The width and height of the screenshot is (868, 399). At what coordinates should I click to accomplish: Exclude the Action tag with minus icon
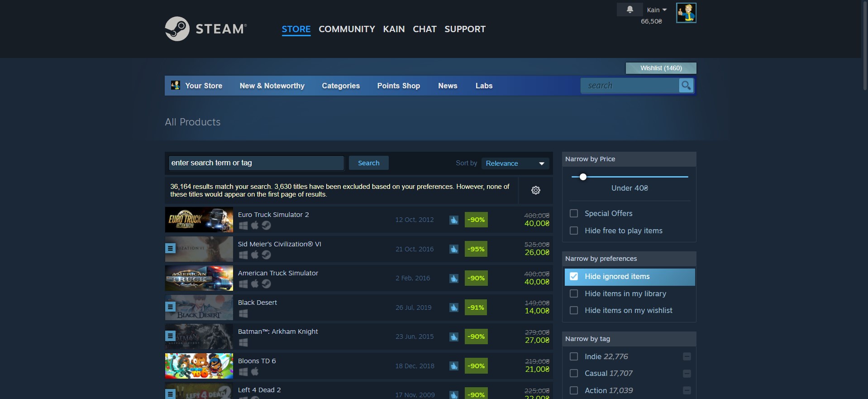(687, 390)
